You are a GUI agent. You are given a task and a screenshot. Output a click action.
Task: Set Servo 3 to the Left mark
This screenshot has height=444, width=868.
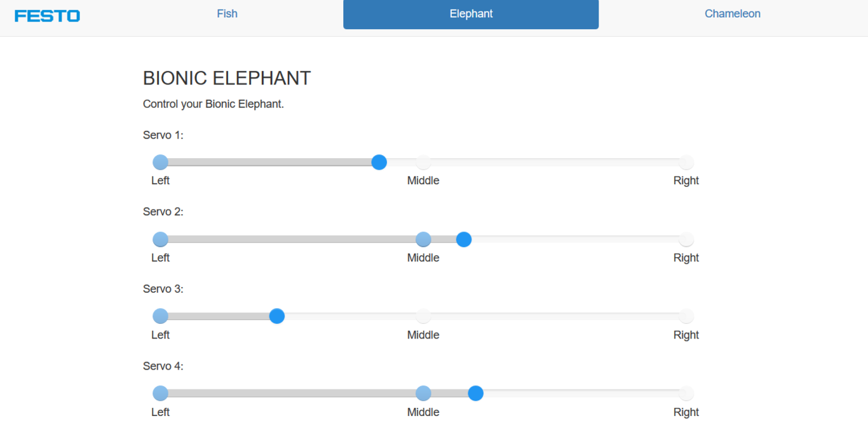click(x=161, y=316)
